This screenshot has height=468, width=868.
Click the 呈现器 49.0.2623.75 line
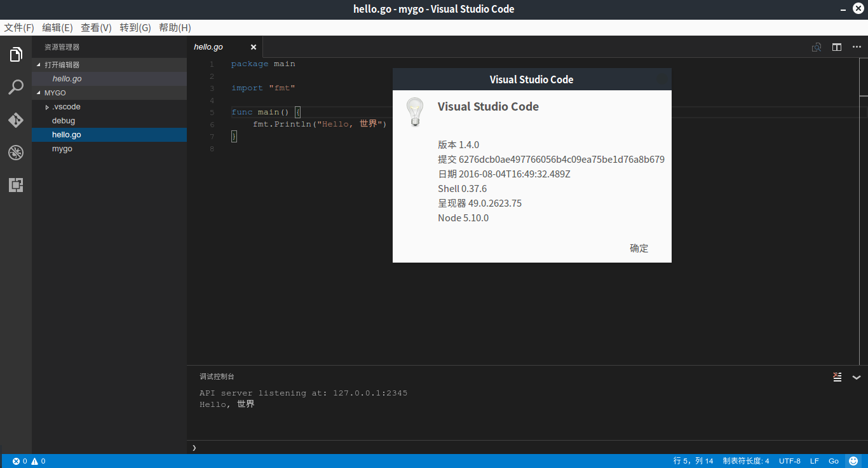tap(480, 203)
